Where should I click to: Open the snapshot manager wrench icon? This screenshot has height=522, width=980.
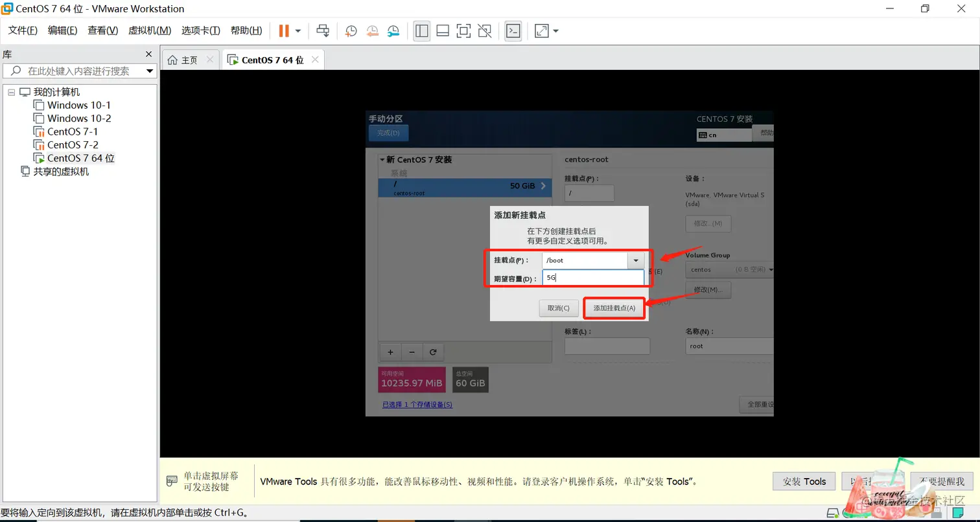coord(394,30)
